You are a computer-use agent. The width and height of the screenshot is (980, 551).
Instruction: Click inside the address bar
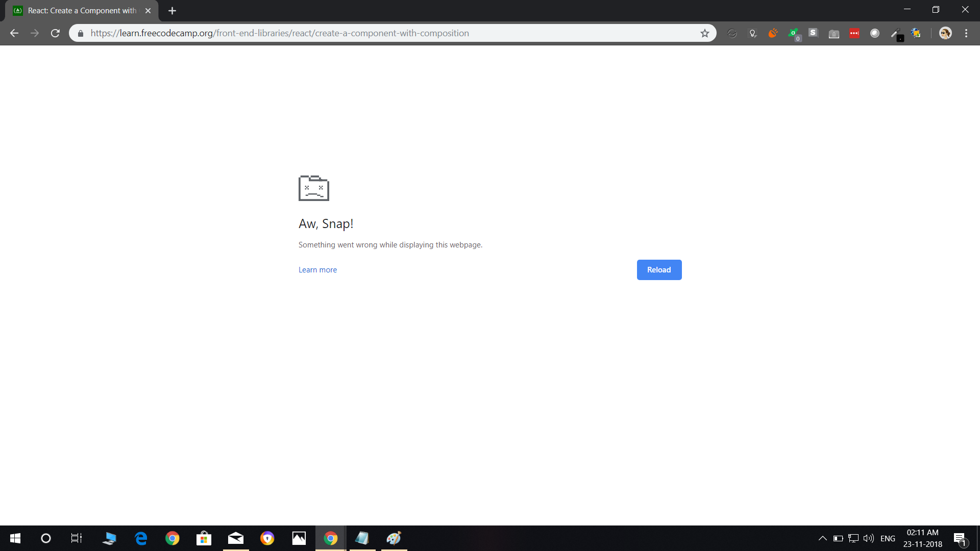coord(357,33)
